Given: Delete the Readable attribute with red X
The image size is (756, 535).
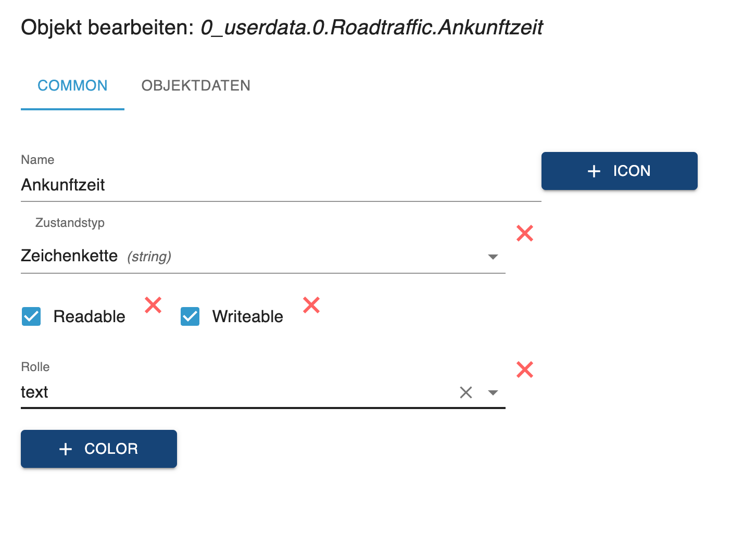Looking at the screenshot, I should coord(153,305).
